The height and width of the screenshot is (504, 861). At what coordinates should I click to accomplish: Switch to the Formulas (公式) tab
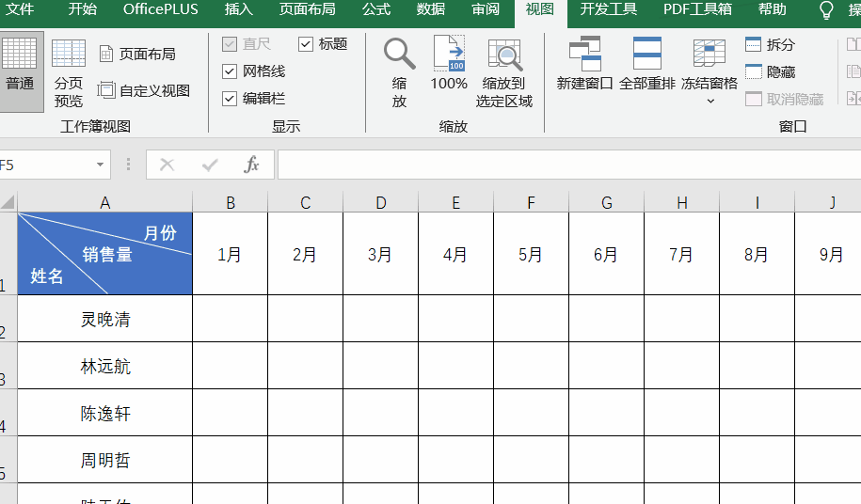click(376, 9)
